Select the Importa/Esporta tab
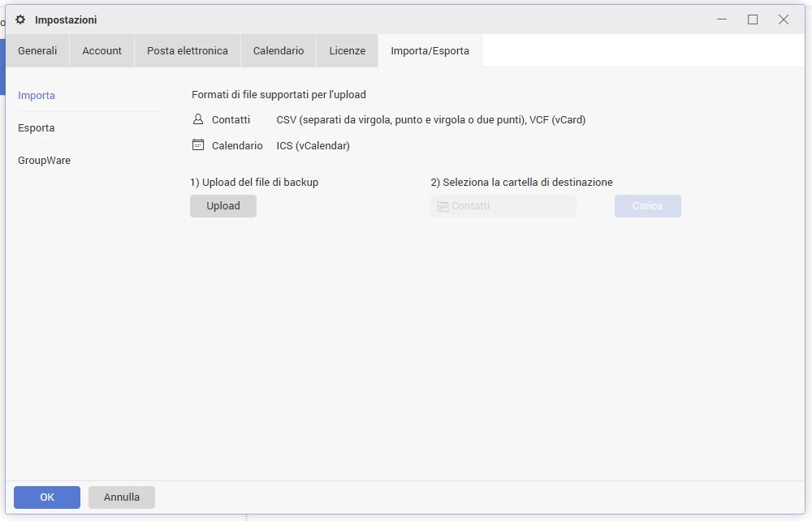Viewport: 812px width, 521px height. [430, 50]
